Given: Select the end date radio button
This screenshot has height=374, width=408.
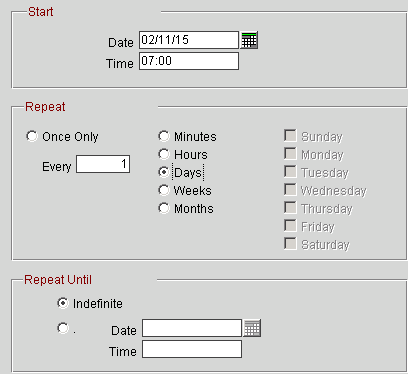Looking at the screenshot, I should click(63, 328).
